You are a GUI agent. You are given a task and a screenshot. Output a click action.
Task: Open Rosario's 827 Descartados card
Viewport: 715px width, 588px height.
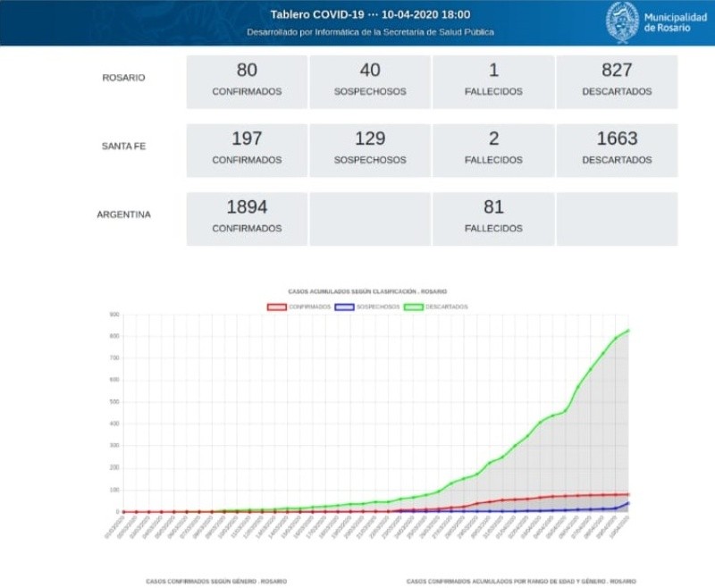tap(617, 81)
